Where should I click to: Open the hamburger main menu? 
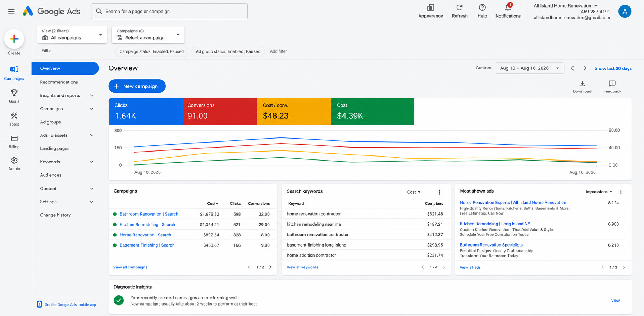click(12, 12)
